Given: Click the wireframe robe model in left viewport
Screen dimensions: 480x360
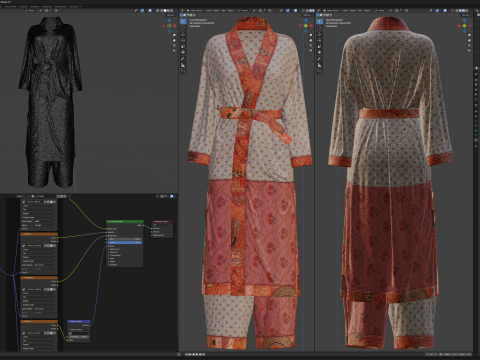Looking at the screenshot, I should (x=51, y=102).
